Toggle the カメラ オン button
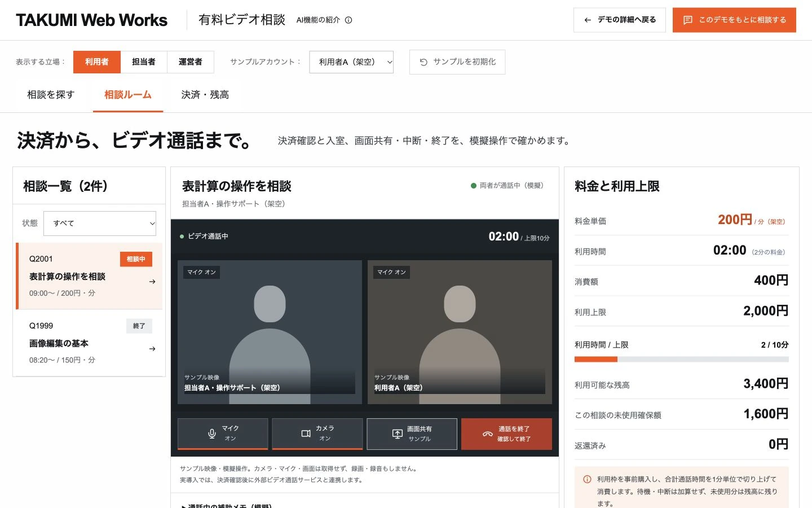Viewport: 812px width, 508px height. tap(317, 433)
